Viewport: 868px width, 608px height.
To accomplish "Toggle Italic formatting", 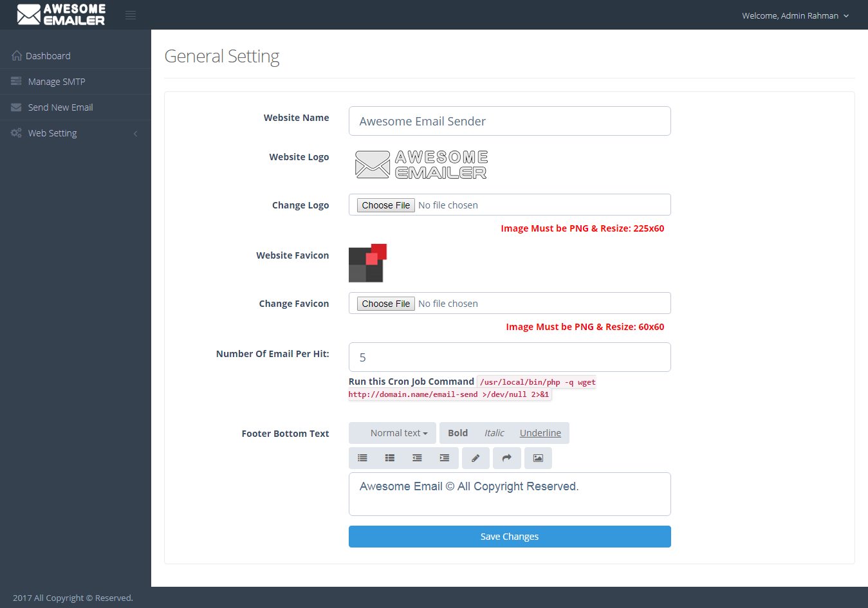I will point(494,432).
